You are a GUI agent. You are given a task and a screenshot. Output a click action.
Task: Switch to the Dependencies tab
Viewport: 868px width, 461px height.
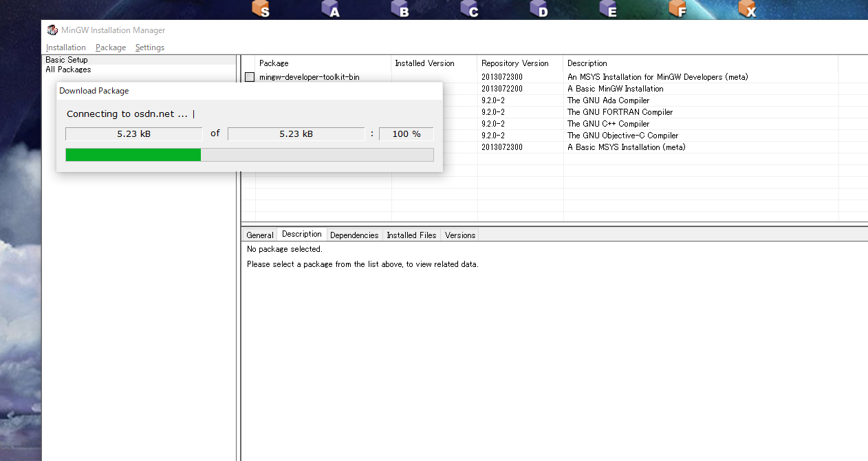pyautogui.click(x=354, y=235)
